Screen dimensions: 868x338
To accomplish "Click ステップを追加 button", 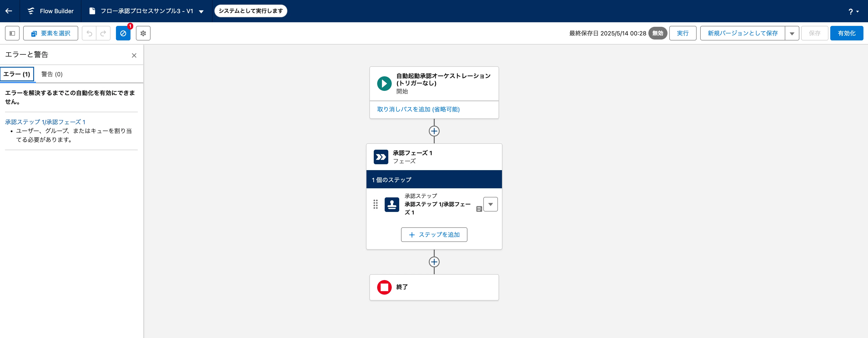I will click(x=434, y=235).
